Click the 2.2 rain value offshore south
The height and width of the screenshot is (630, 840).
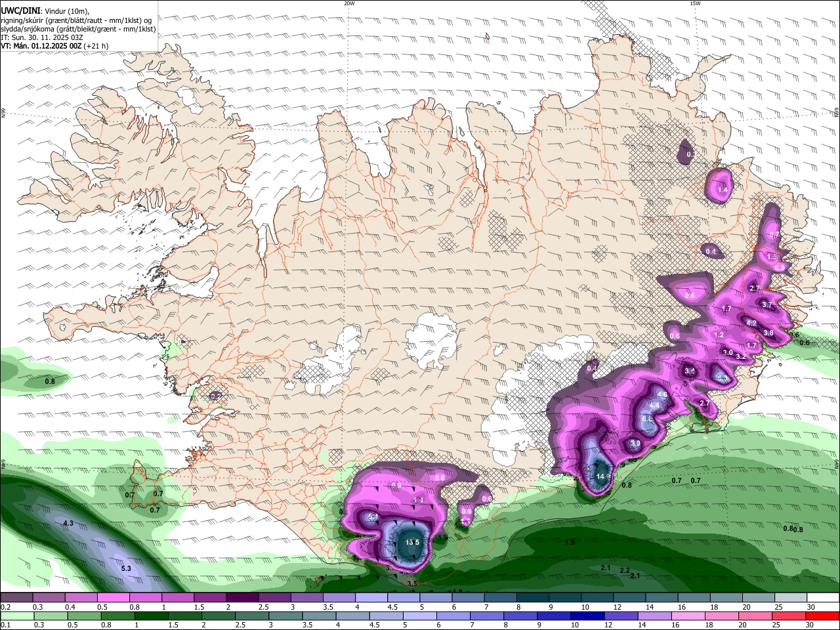(x=625, y=570)
